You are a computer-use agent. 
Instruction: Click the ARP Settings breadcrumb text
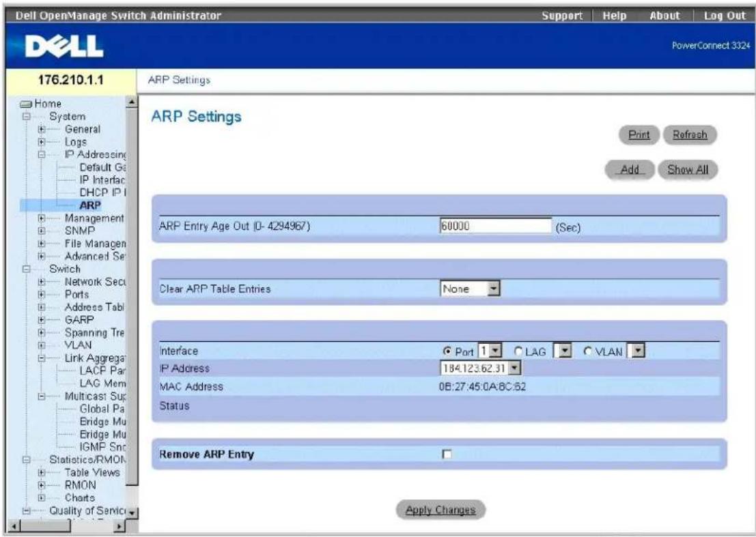(x=179, y=80)
